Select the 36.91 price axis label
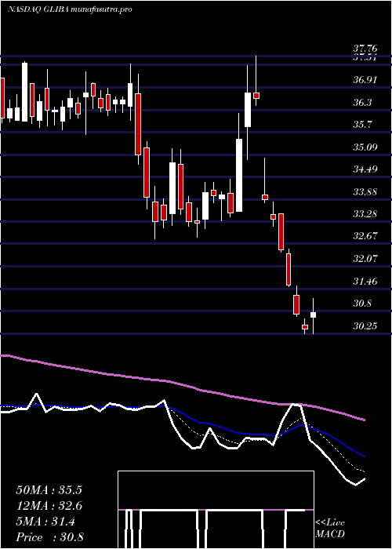392x549 pixels. click(365, 80)
